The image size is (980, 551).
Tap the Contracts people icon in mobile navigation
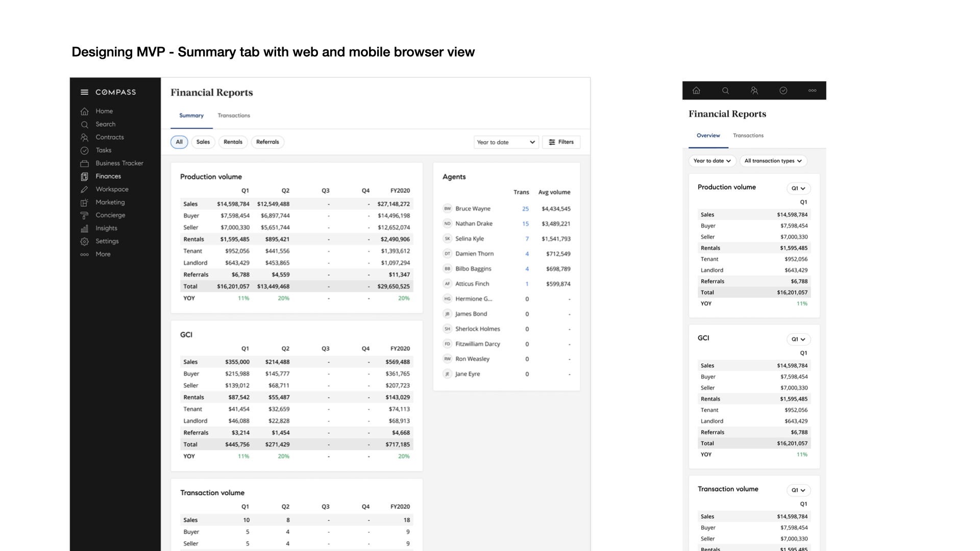754,90
